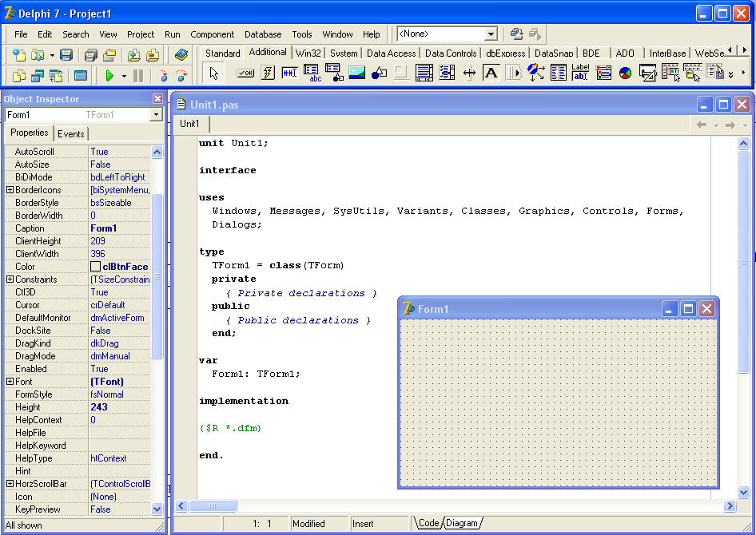Select the MaskEdit component icon
The image size is (756, 535).
(x=289, y=73)
